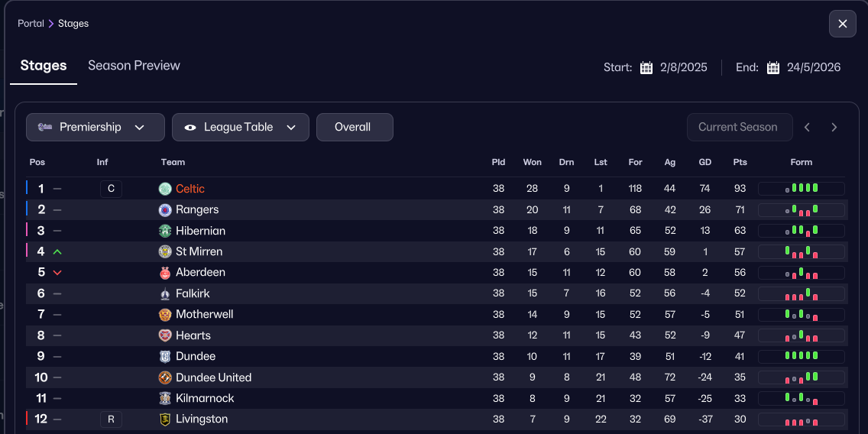
Task: Expand the Premiership competition dropdown
Action: tap(96, 128)
